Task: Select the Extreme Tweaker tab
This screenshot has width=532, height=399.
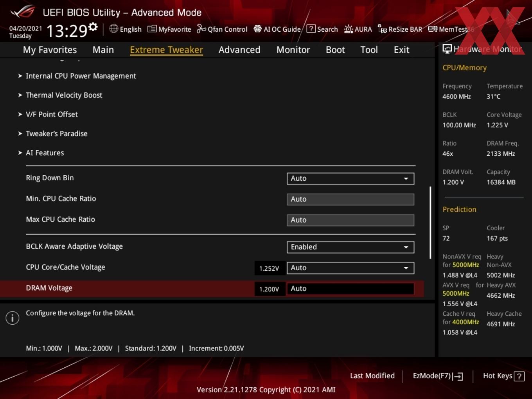Action: (x=166, y=50)
